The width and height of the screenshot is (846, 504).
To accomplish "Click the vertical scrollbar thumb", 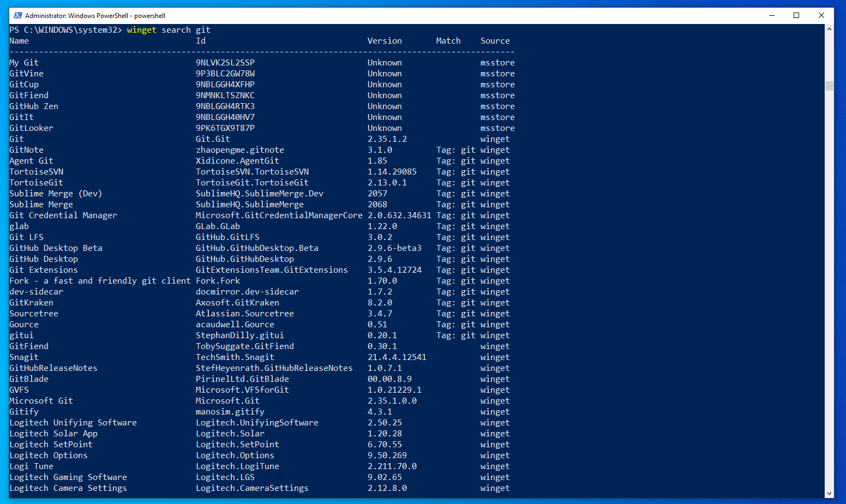I will (829, 86).
